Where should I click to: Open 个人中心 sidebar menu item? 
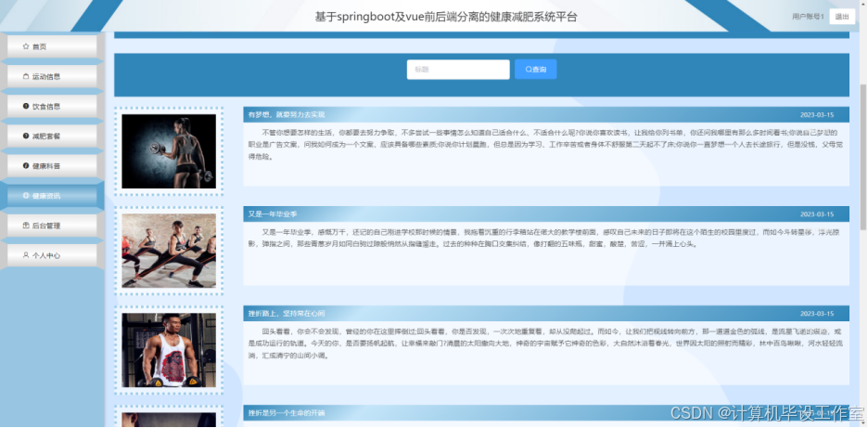click(52, 255)
